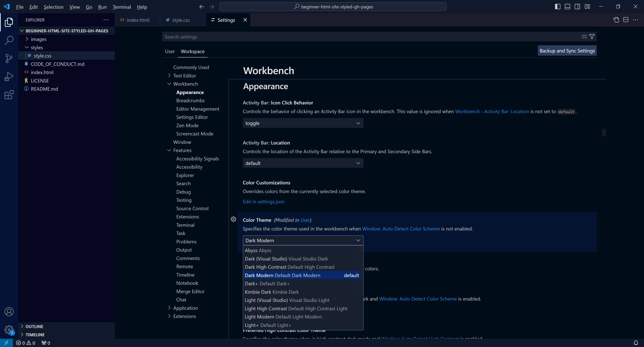
Task: Open the Activity Bar Location dropdown
Action: coord(303,163)
